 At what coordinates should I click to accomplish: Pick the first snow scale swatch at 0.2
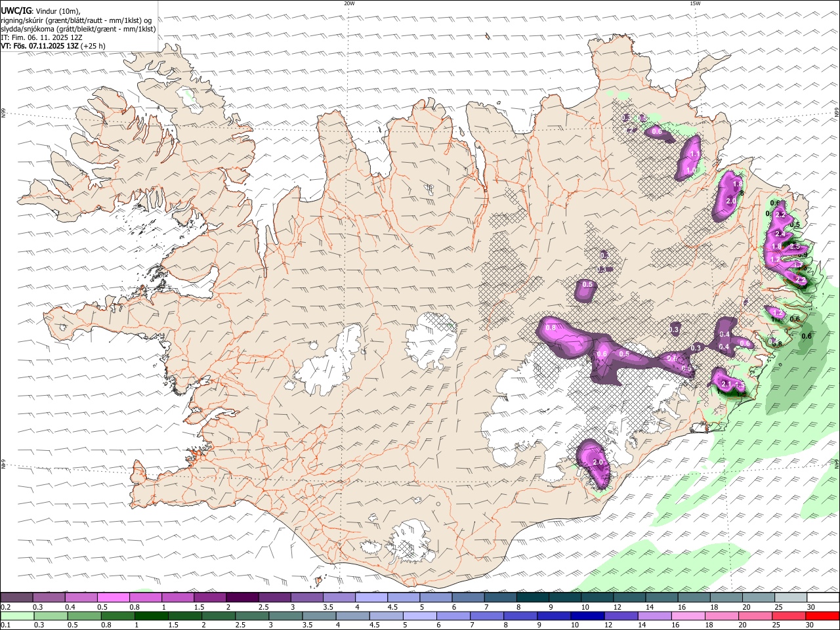16,598
